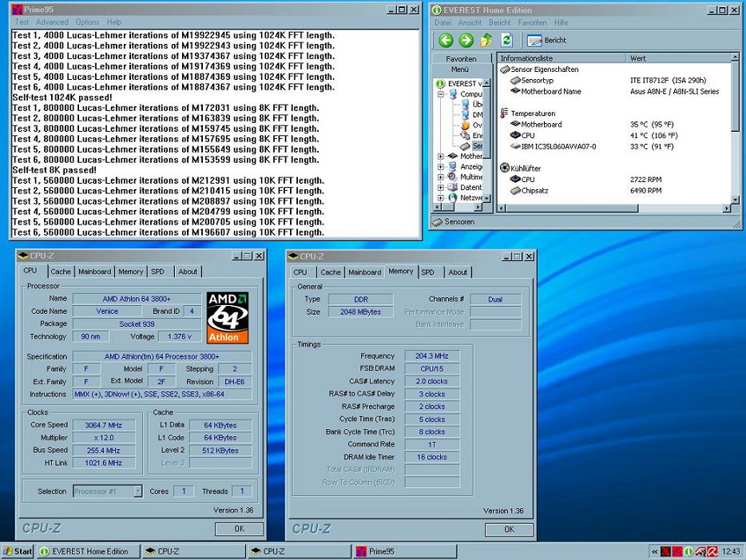Click dark red Prime95 tray icon
This screenshot has height=560, width=746.
point(665,552)
